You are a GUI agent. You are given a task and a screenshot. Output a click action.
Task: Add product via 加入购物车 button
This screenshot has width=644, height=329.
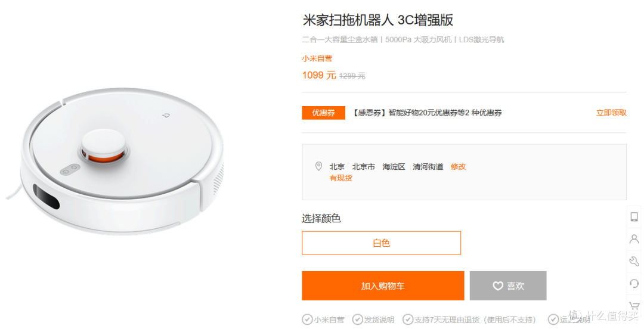pos(383,286)
